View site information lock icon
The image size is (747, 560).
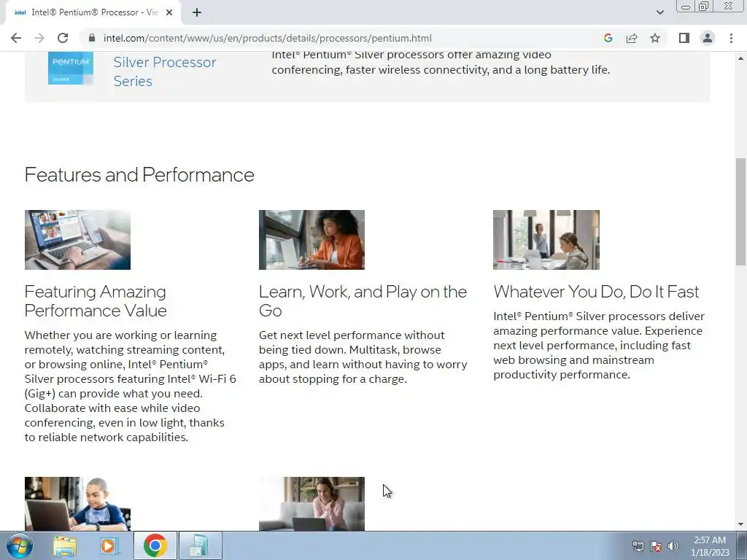point(92,38)
